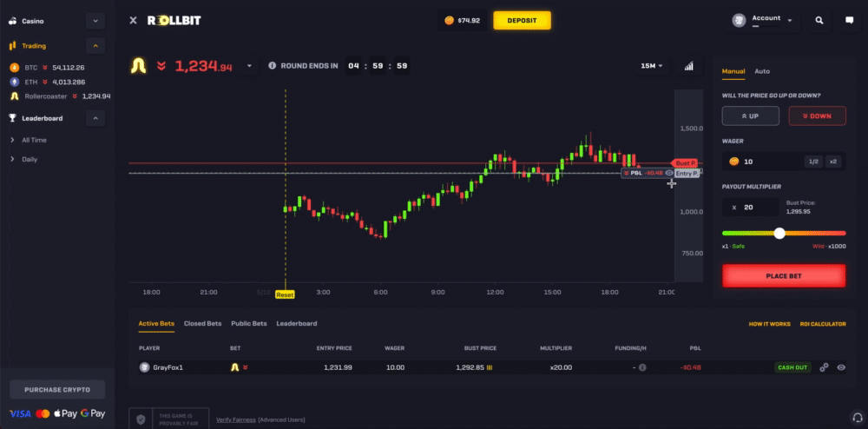Image resolution: width=868 pixels, height=429 pixels.
Task: Open the chart type bars icon
Action: 688,66
